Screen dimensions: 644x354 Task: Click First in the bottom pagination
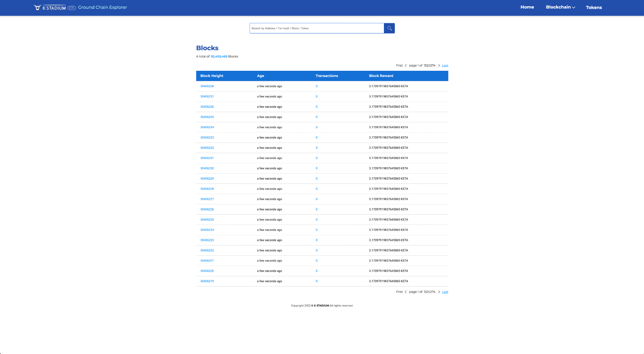click(399, 292)
